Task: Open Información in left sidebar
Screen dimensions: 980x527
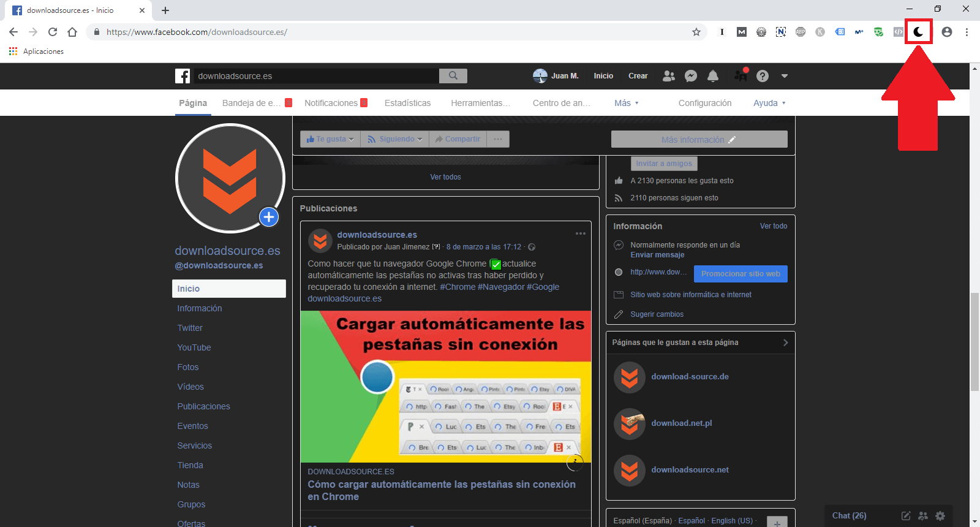Action: click(200, 308)
